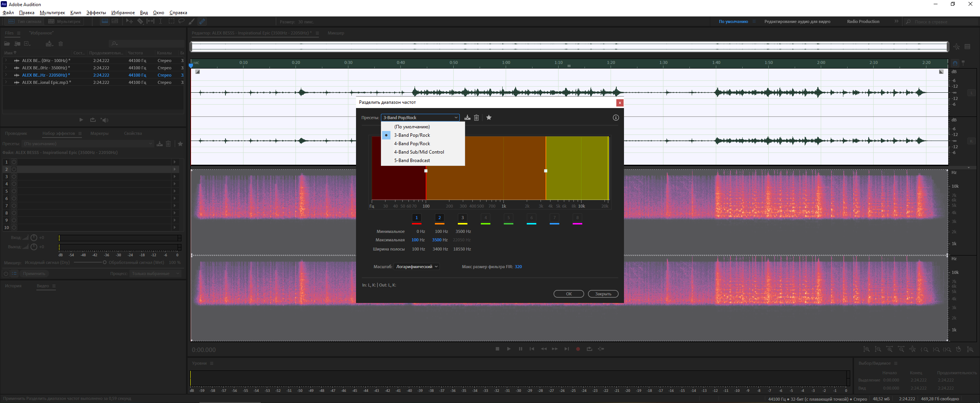
Task: Switch to the Маркеры tab
Action: click(x=100, y=133)
